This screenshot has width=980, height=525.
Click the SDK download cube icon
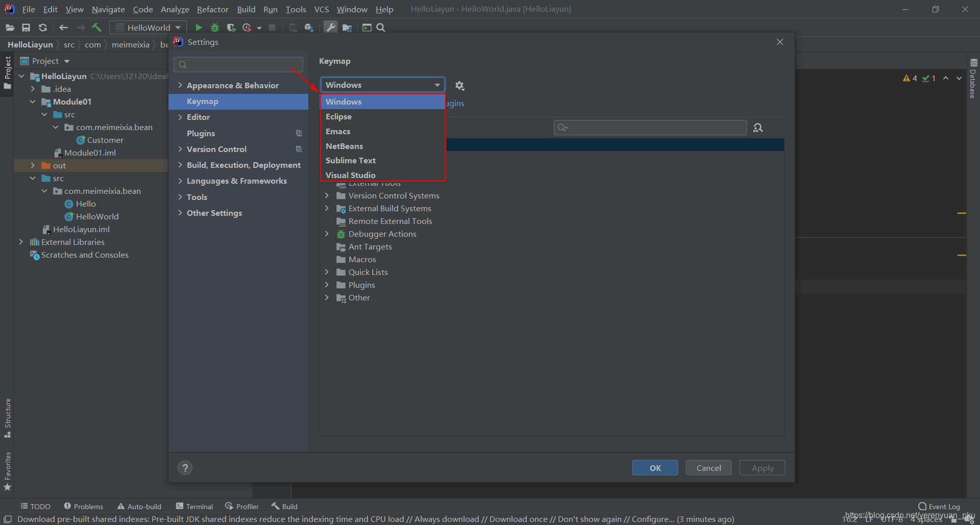pyautogui.click(x=309, y=28)
